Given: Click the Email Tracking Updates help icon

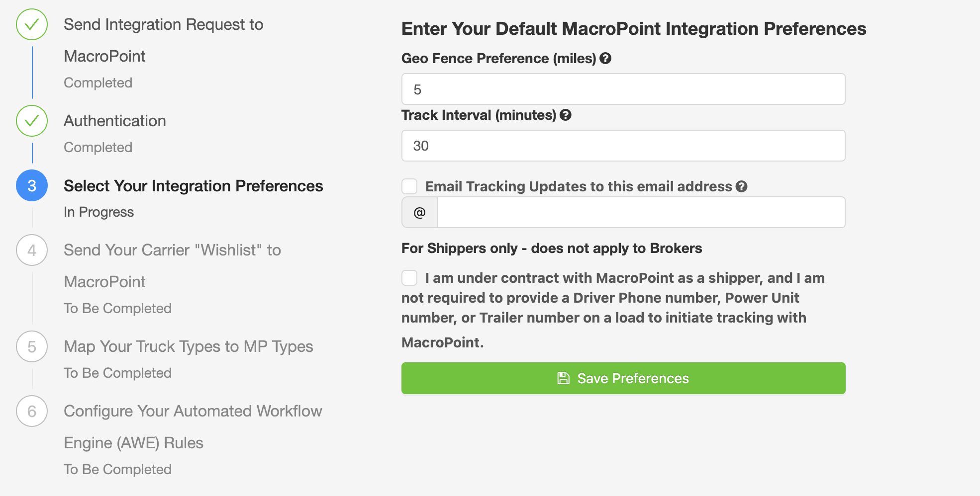Looking at the screenshot, I should point(742,186).
